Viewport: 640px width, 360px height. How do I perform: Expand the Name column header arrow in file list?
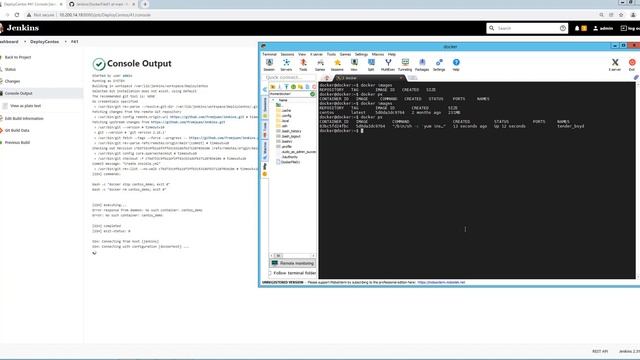click(x=273, y=100)
